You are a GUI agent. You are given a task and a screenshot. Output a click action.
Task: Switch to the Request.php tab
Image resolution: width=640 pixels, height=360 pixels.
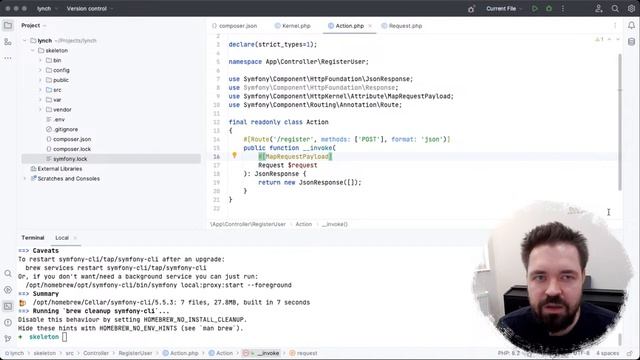tap(402, 26)
